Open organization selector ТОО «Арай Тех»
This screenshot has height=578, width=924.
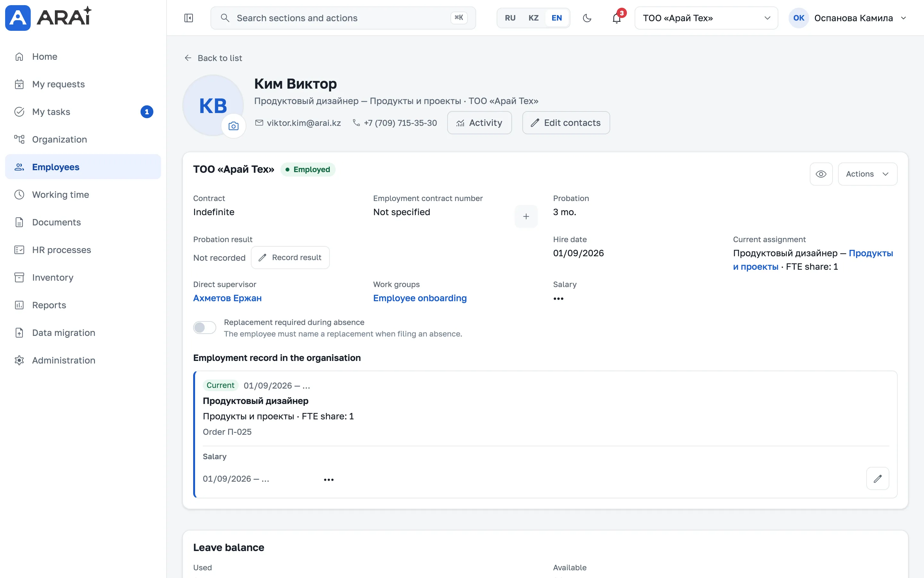pos(706,18)
